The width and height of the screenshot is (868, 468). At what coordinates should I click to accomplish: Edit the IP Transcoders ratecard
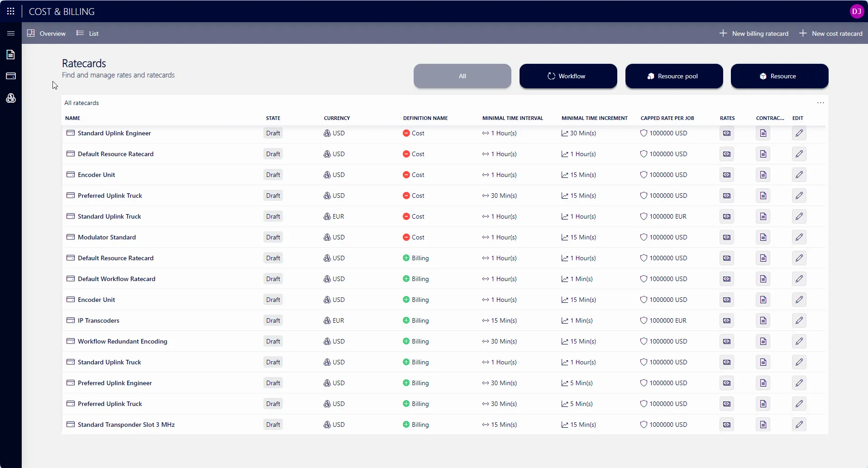coord(799,320)
